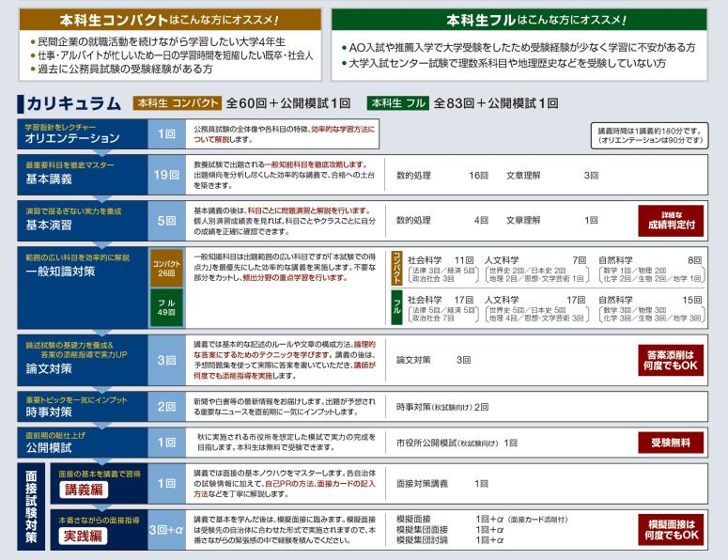Expand the 一般知識対策 section header

(83, 270)
